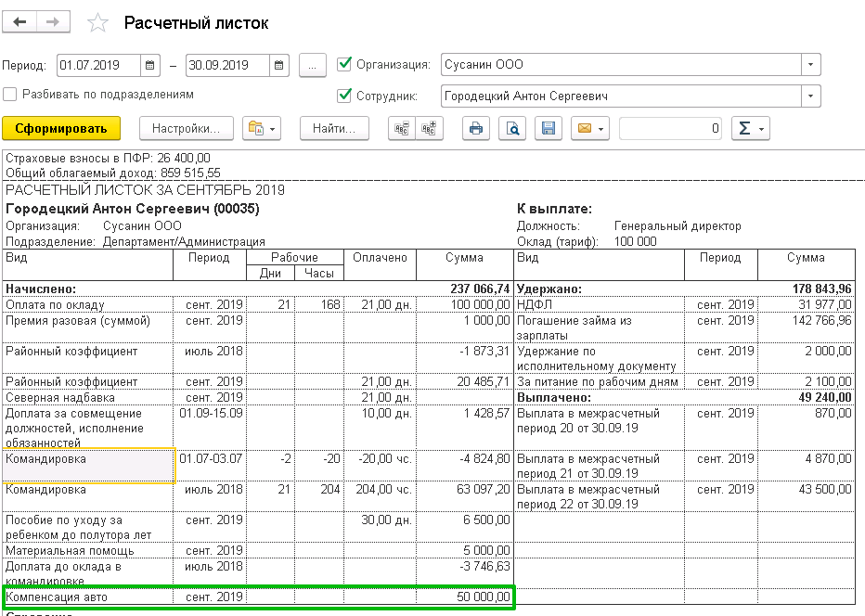Save report with diskette icon
This screenshot has height=616, width=865.
click(x=548, y=129)
